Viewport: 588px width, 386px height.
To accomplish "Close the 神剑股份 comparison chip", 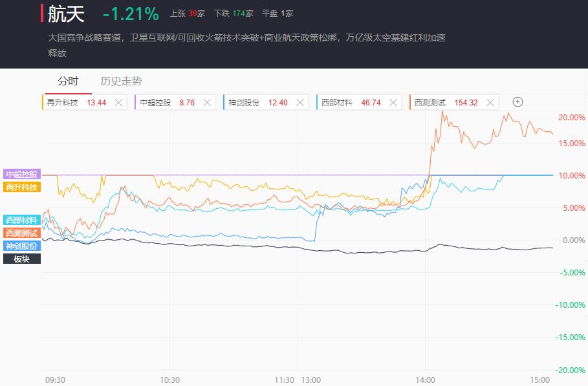I will [300, 102].
